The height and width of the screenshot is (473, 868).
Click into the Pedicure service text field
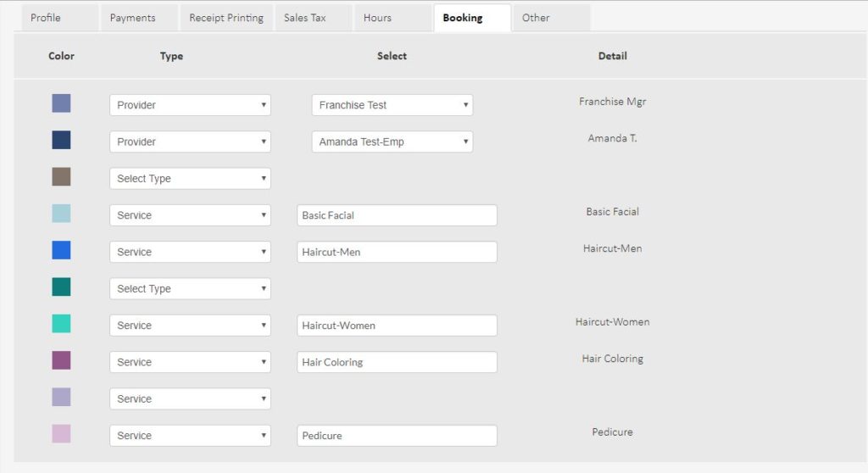397,436
